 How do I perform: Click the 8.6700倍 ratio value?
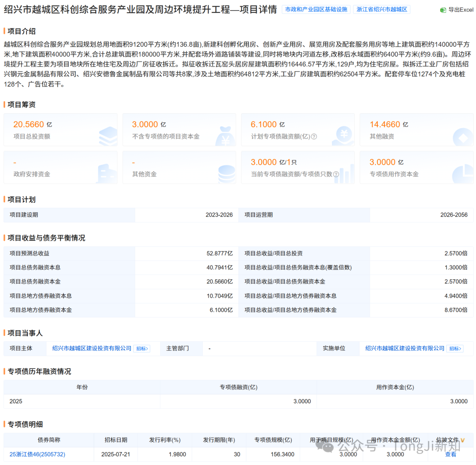(456, 310)
